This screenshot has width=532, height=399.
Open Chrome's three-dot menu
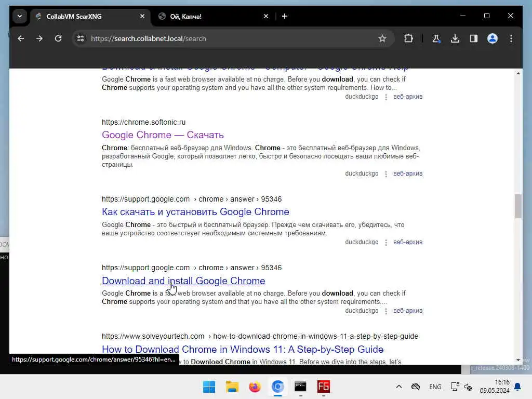pyautogui.click(x=511, y=38)
